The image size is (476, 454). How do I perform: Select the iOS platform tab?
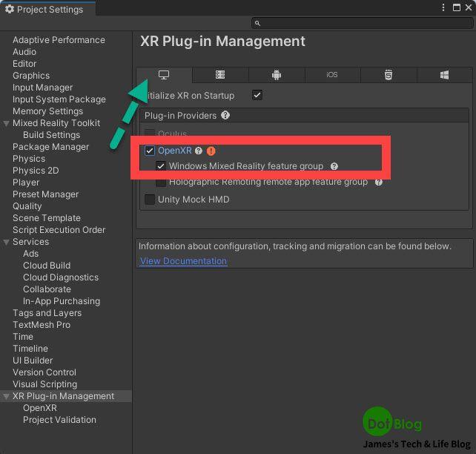coord(332,75)
